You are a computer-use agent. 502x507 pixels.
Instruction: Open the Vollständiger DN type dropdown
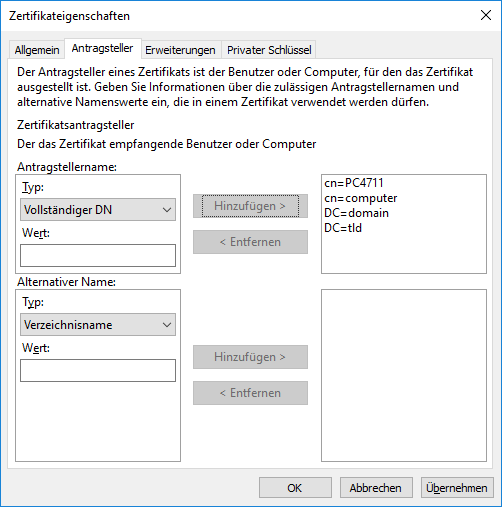coord(98,210)
